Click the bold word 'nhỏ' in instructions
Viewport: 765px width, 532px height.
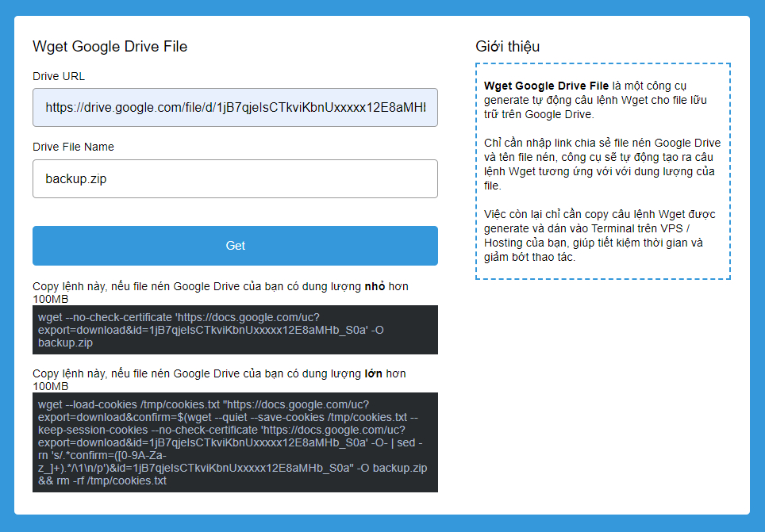pos(375,286)
